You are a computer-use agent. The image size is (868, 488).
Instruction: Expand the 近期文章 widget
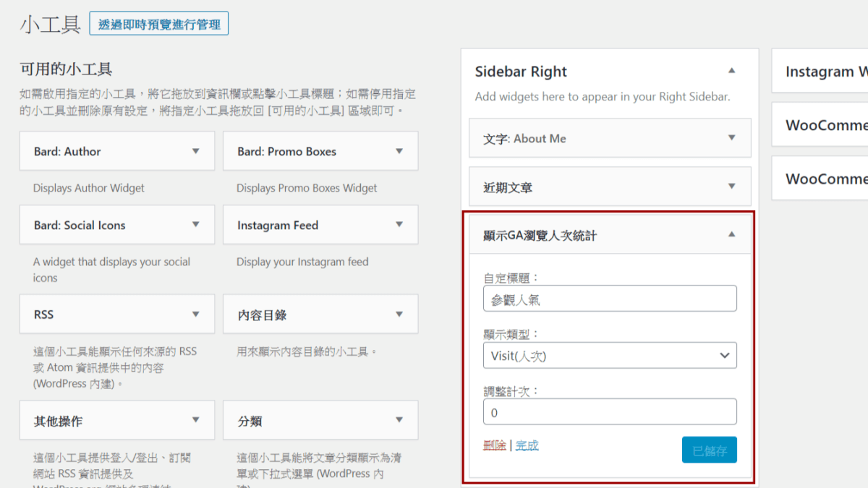pos(610,187)
